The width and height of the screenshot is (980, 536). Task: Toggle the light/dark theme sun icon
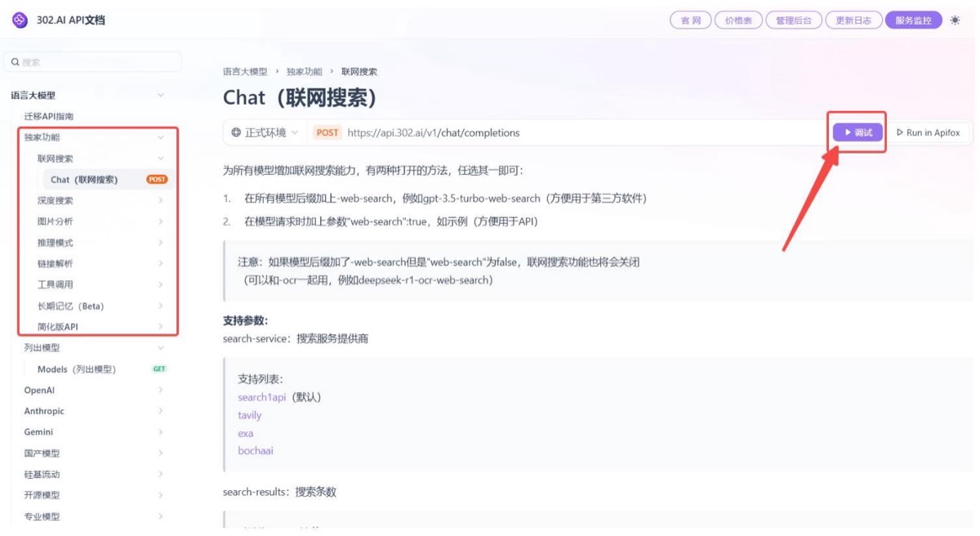coord(955,20)
